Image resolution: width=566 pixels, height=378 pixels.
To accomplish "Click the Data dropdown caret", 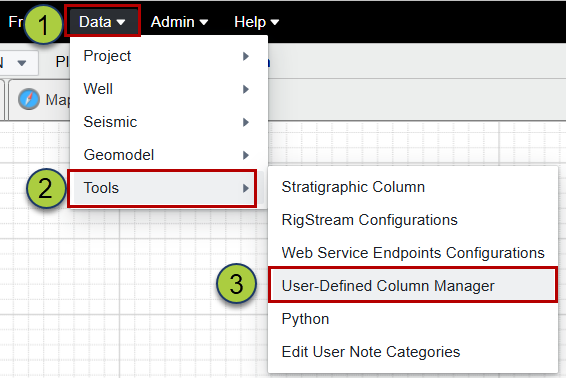I will coord(121,22).
